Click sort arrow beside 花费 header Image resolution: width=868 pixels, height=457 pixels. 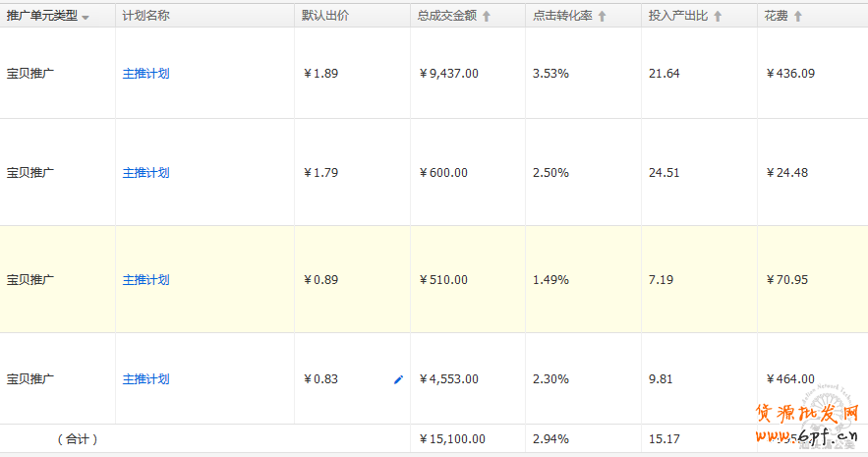pyautogui.click(x=798, y=17)
